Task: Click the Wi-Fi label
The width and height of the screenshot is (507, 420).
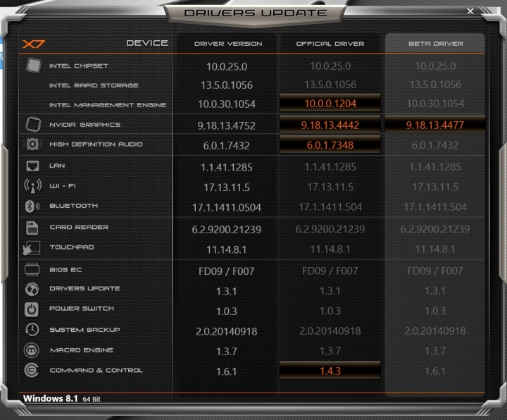Action: [x=63, y=186]
